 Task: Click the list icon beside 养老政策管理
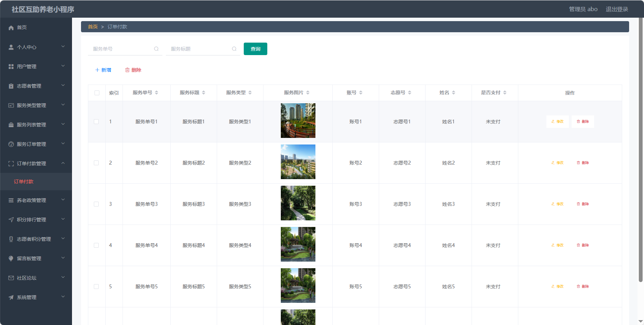tap(11, 200)
